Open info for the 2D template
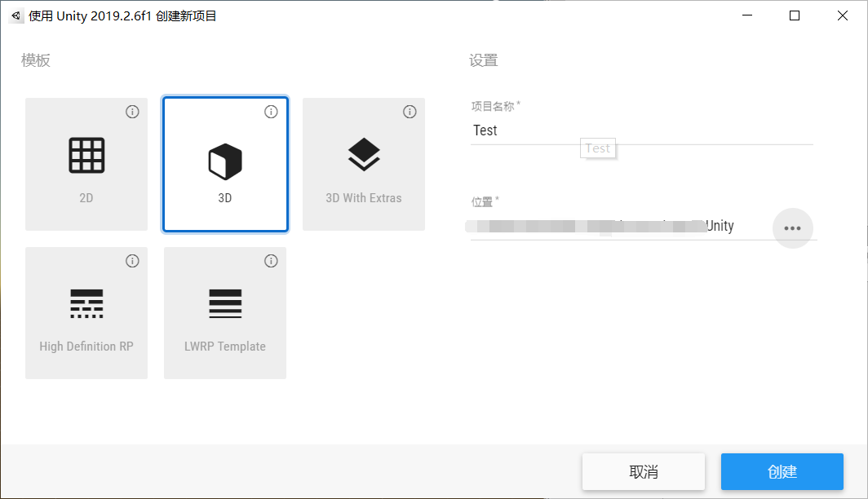The height and width of the screenshot is (499, 868). 132,112
